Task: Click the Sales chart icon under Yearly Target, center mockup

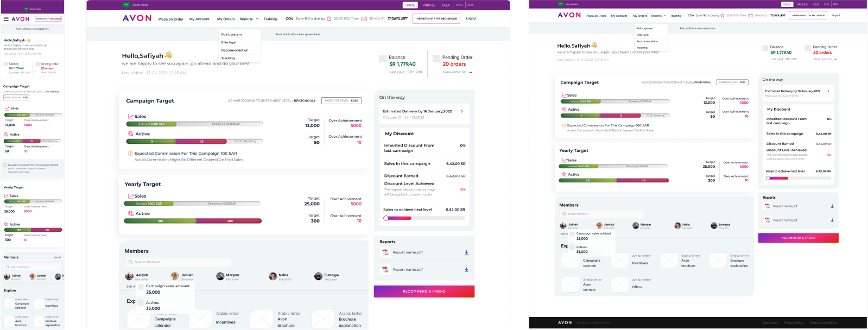Action: point(131,196)
